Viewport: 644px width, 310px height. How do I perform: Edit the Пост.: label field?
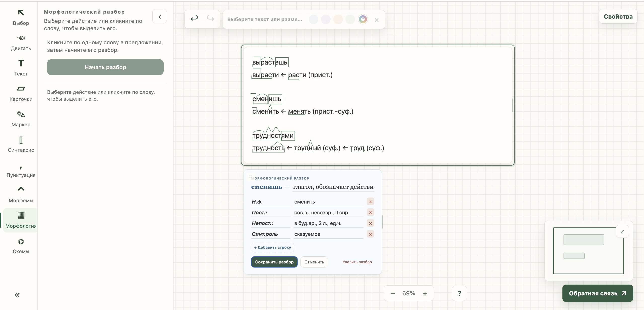[x=271, y=212]
